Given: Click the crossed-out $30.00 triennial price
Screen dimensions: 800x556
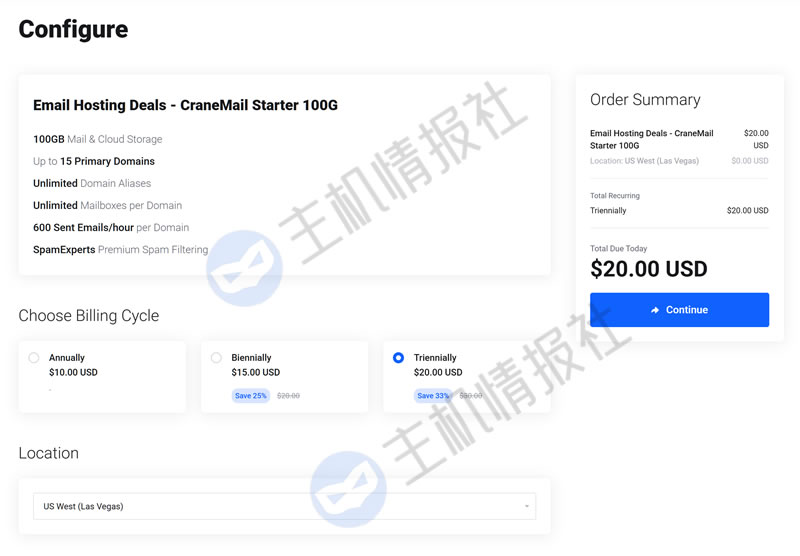Looking at the screenshot, I should point(470,396).
